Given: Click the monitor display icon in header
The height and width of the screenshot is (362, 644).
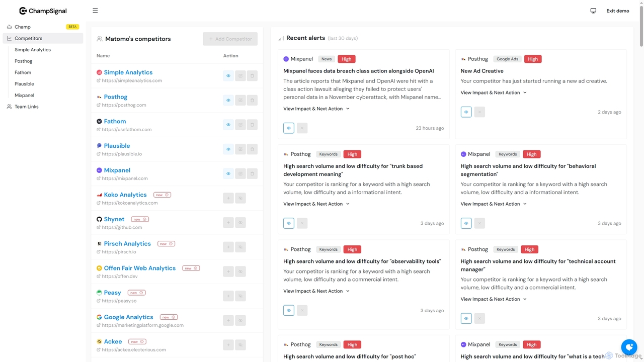Looking at the screenshot, I should click(593, 11).
